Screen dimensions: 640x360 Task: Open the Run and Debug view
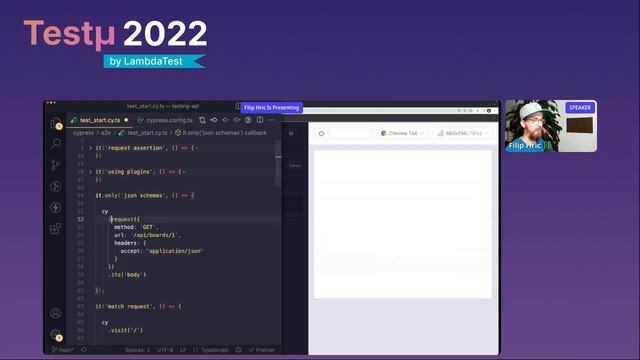click(56, 187)
